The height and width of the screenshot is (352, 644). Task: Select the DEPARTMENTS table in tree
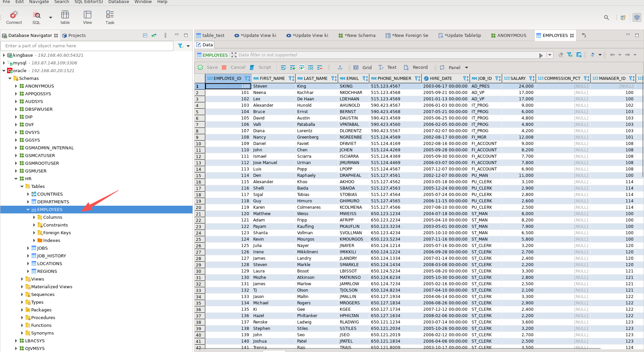[53, 202]
